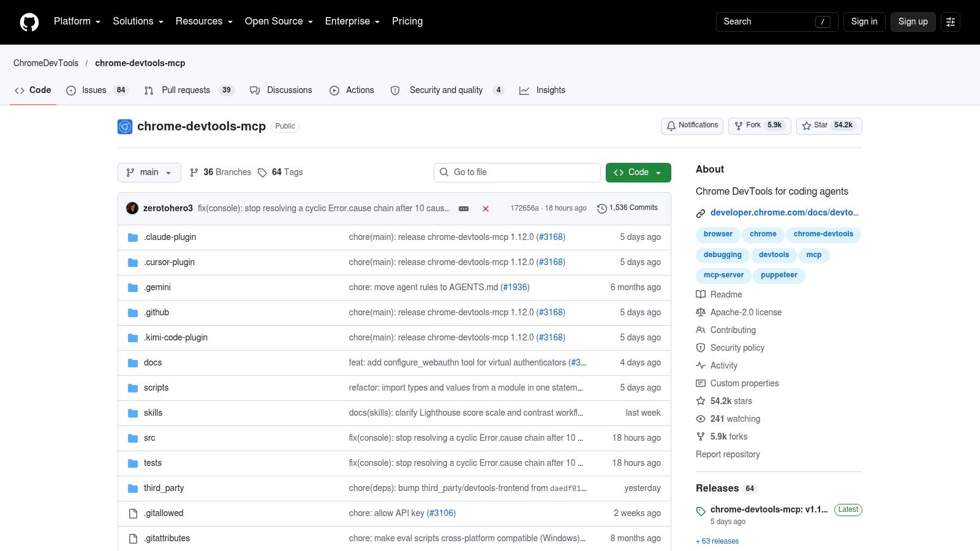Click the folder icon next to .gemini
The image size is (980, 551).
(133, 288)
